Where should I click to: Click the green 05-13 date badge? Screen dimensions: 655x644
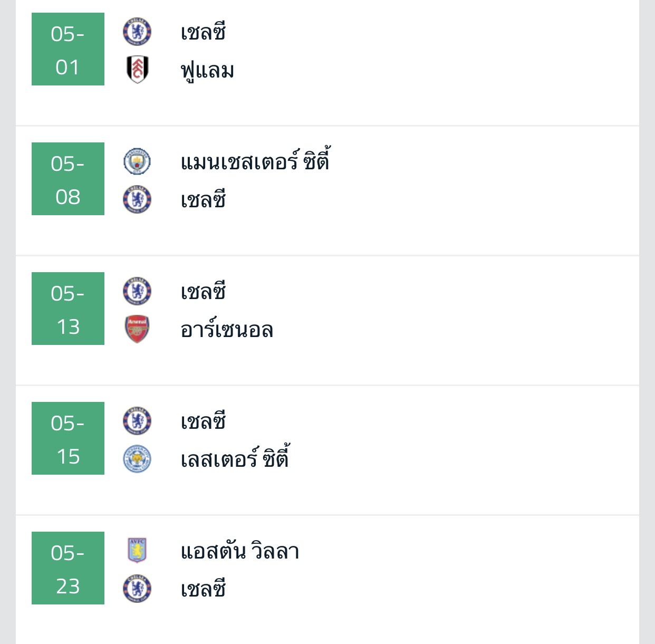coord(68,309)
